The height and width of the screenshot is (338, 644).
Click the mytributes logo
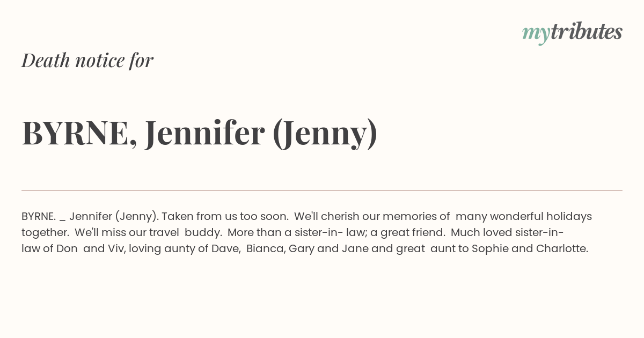coord(572,33)
